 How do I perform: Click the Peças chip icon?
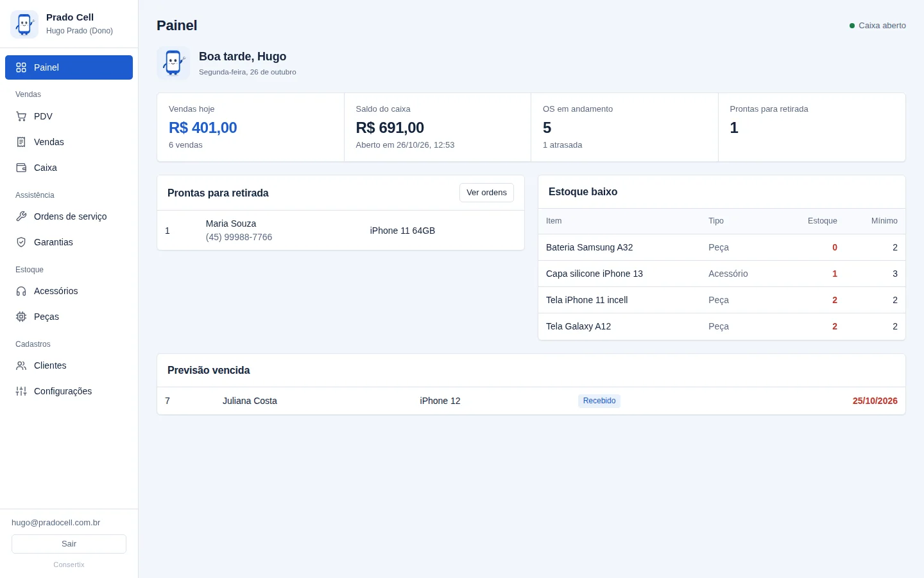[21, 317]
